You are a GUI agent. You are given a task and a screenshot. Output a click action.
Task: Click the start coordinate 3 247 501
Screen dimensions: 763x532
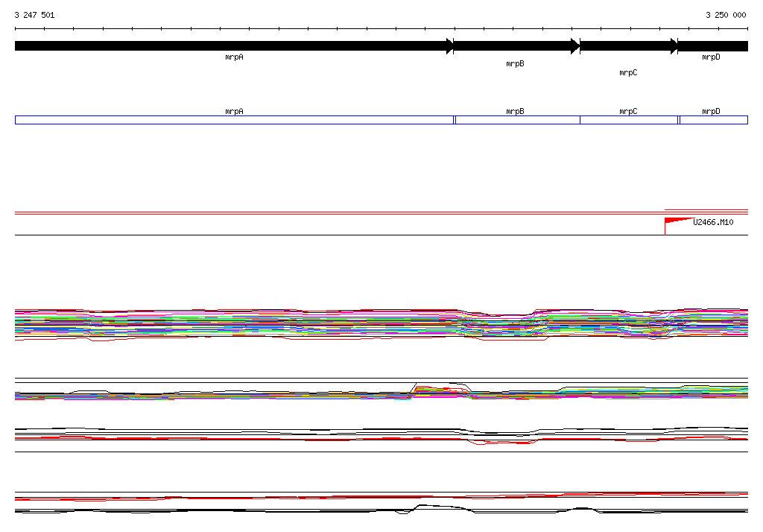coord(34,15)
